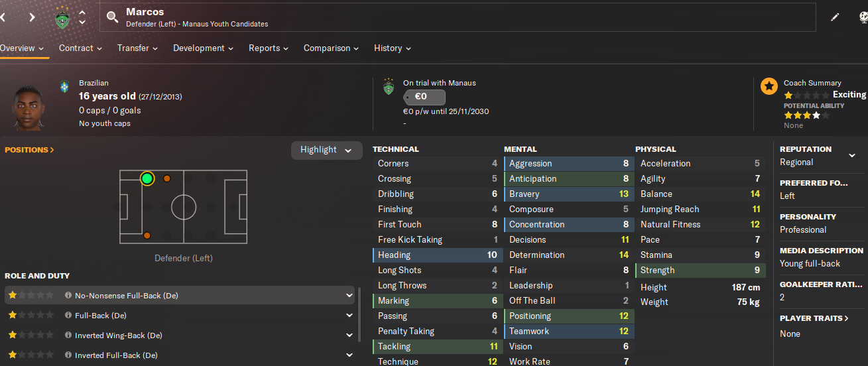This screenshot has width=868, height=366.
Task: Click the Brazilian flag icon
Action: pyautogui.click(x=64, y=86)
